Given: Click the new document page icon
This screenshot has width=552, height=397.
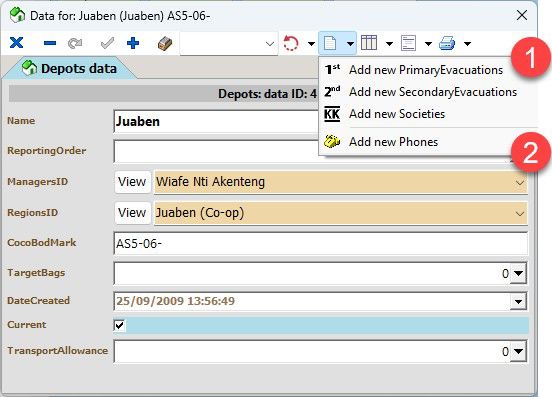Looking at the screenshot, I should (x=330, y=43).
